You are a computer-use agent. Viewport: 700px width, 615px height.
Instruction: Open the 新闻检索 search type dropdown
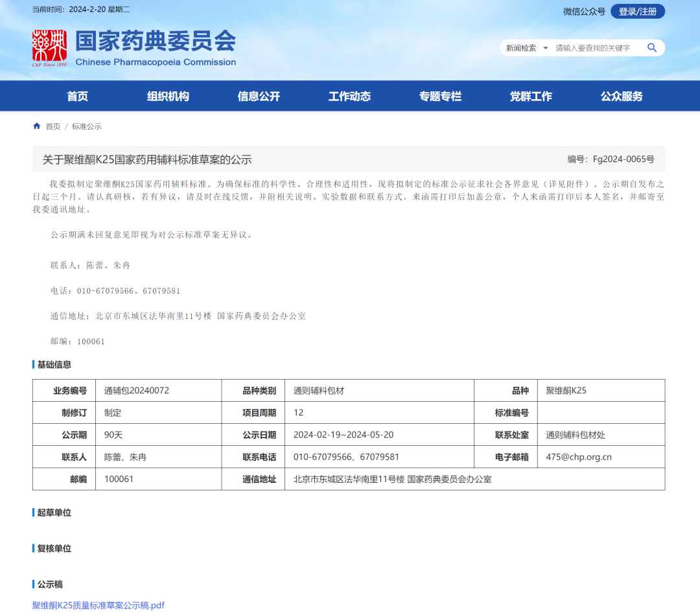pos(527,48)
